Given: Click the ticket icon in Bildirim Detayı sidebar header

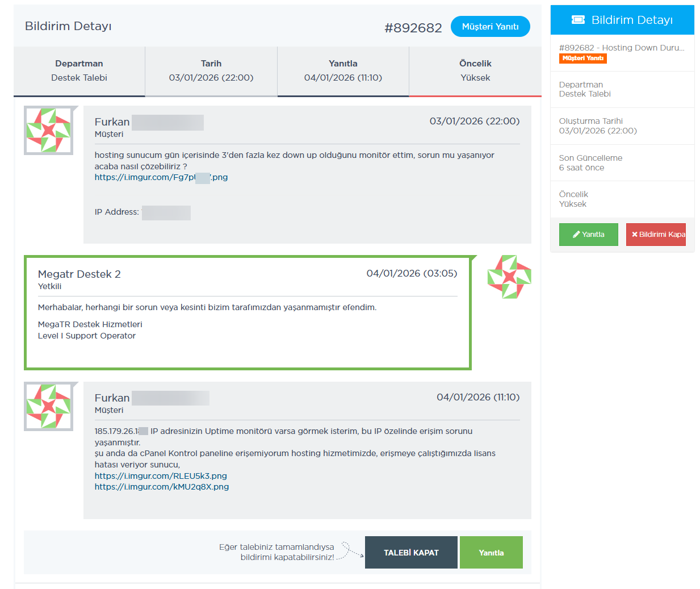Looking at the screenshot, I should click(578, 20).
